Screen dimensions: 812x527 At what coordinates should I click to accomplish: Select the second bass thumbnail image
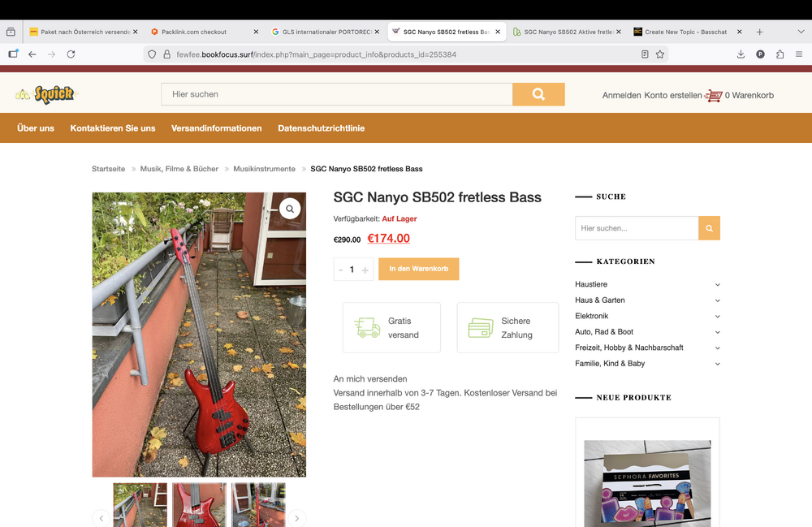tap(199, 504)
